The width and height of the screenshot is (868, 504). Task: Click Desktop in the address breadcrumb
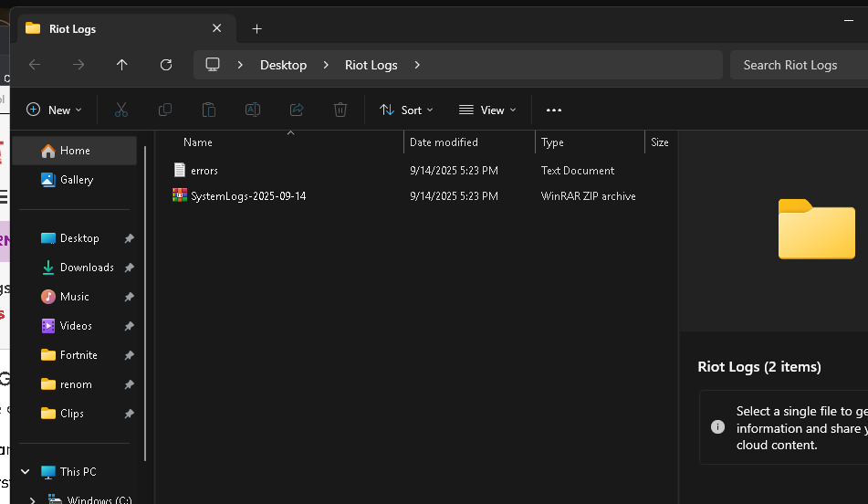click(x=284, y=65)
